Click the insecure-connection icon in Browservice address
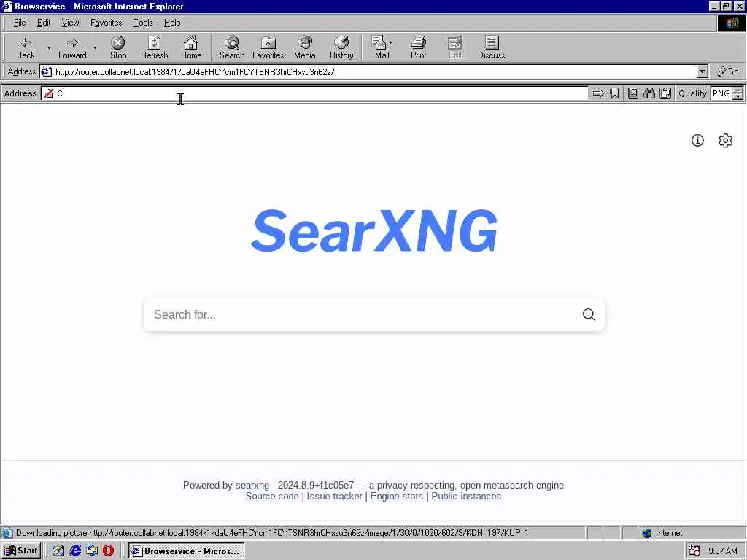This screenshot has height=560, width=747. pos(49,93)
